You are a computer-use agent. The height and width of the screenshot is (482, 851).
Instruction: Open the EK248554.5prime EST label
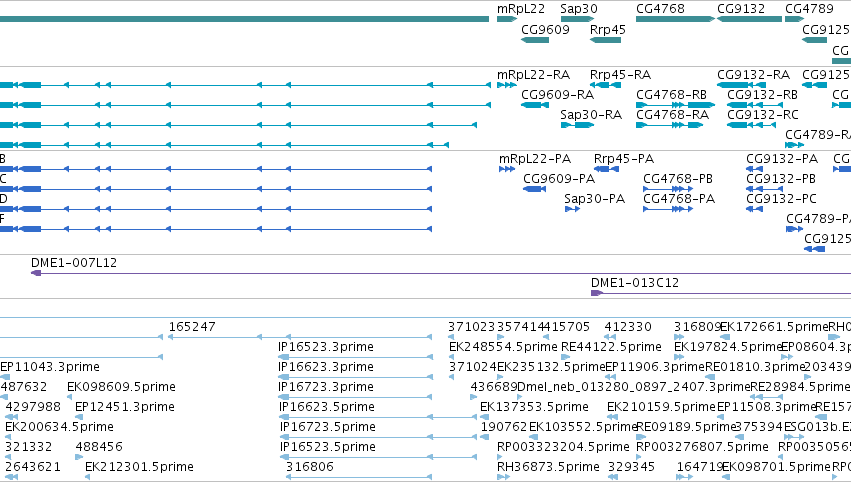pyautogui.click(x=503, y=347)
